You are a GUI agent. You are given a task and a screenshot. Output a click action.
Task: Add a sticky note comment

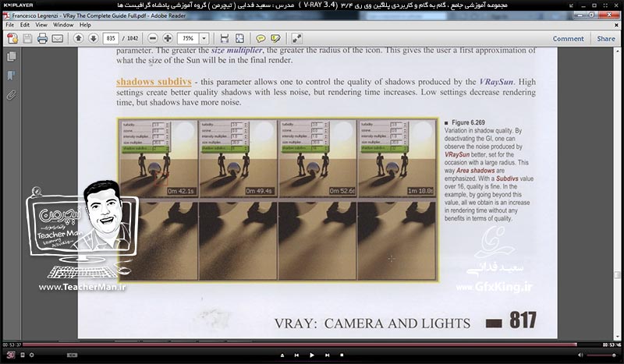coord(261,39)
